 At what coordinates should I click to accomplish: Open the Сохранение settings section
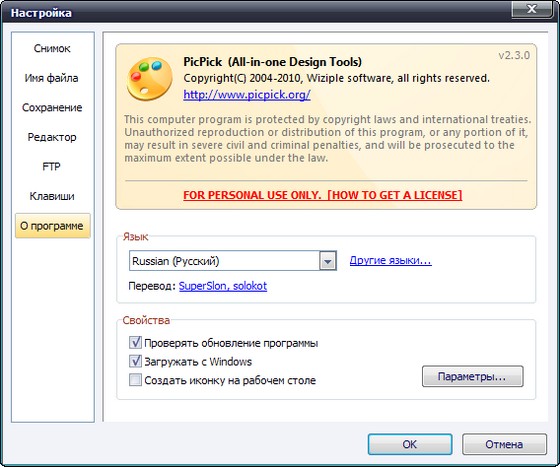52,107
